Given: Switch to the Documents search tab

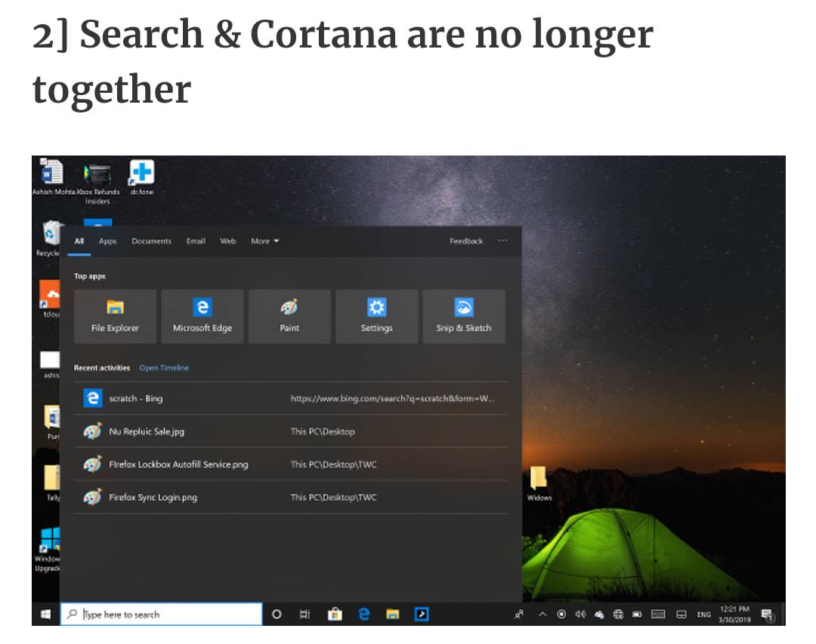Looking at the screenshot, I should click(x=151, y=241).
